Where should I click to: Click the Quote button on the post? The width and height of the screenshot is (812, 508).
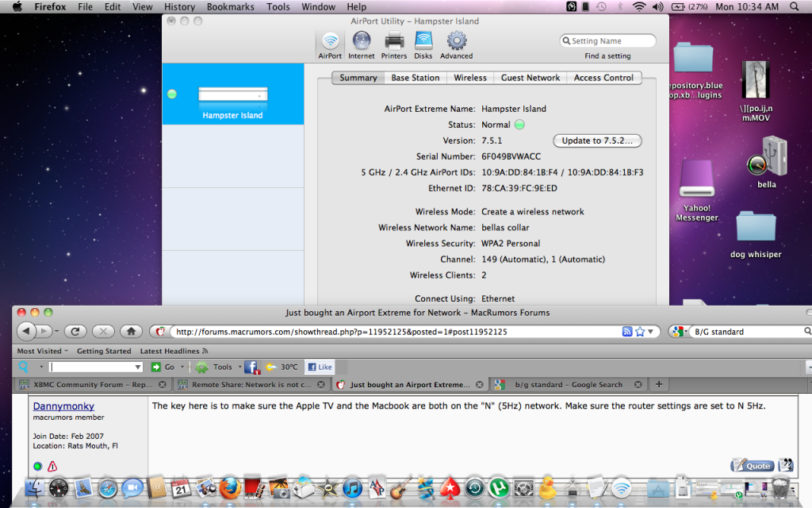[752, 465]
